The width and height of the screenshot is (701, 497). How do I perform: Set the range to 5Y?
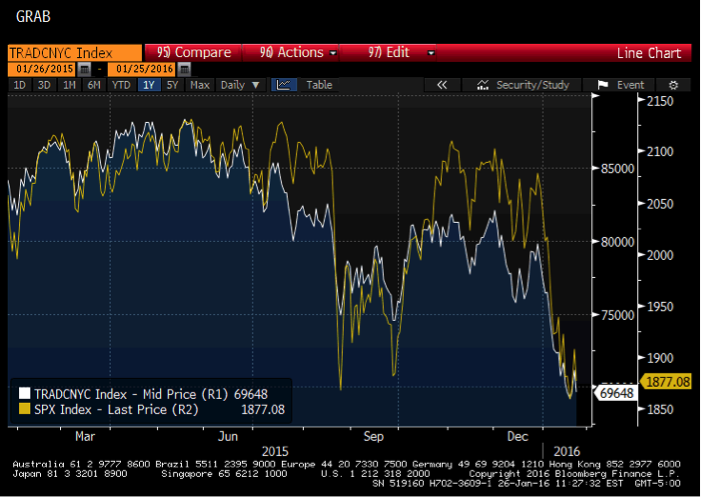tap(173, 85)
